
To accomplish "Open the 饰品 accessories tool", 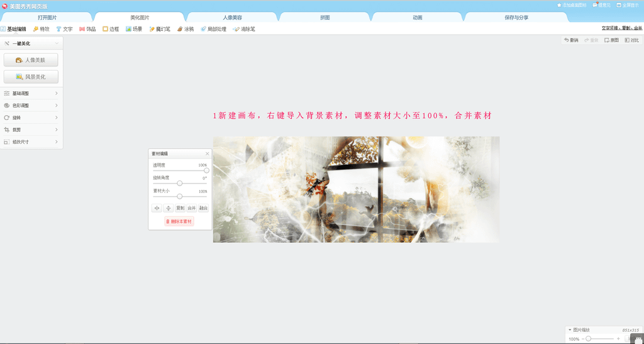I will (x=87, y=29).
